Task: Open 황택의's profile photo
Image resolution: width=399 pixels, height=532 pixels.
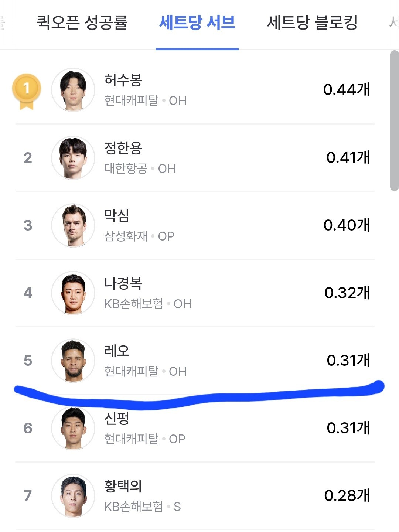Action: 73,496
